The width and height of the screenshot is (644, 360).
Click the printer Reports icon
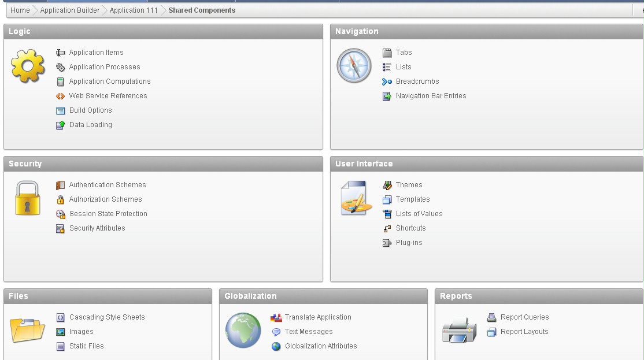(x=459, y=331)
